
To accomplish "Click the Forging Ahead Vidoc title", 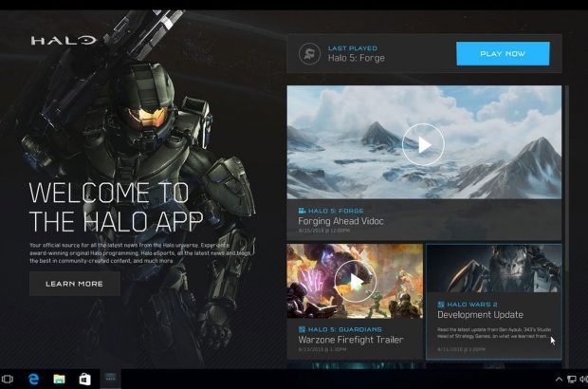I will pos(340,221).
